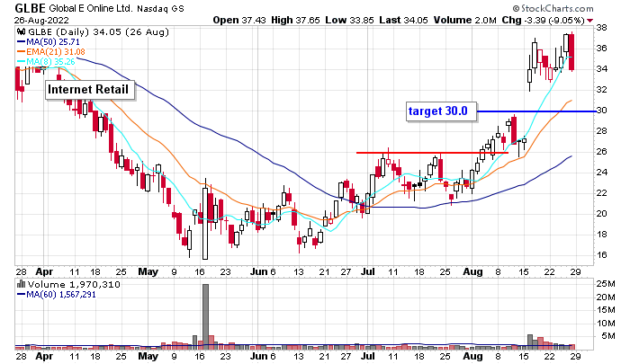Click the last red candlestick dated 26 Aug

[571, 52]
